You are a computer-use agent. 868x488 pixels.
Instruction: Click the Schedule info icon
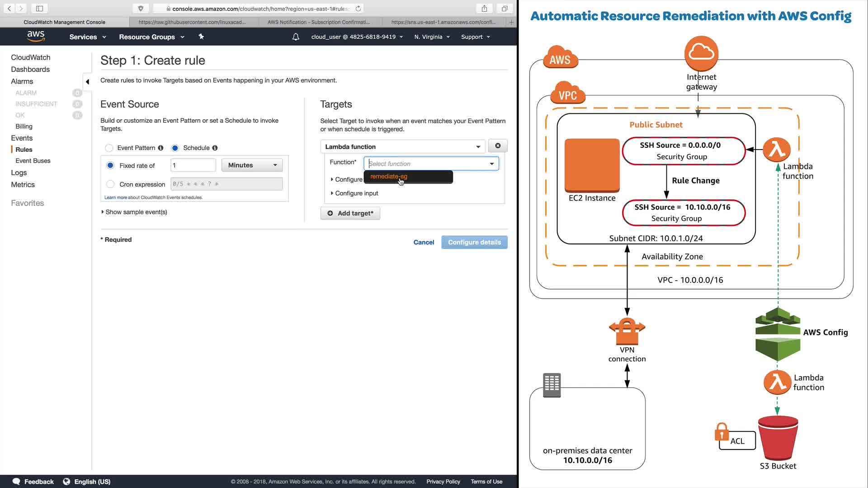[x=215, y=148]
